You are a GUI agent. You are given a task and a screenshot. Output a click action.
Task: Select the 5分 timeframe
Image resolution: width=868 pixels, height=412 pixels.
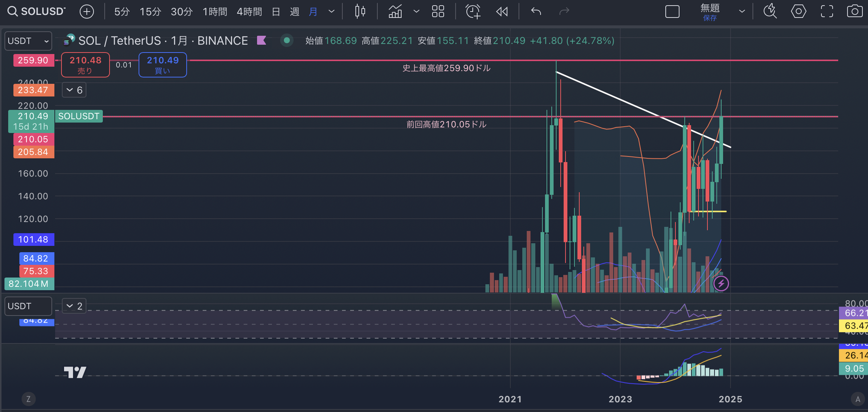tap(122, 12)
